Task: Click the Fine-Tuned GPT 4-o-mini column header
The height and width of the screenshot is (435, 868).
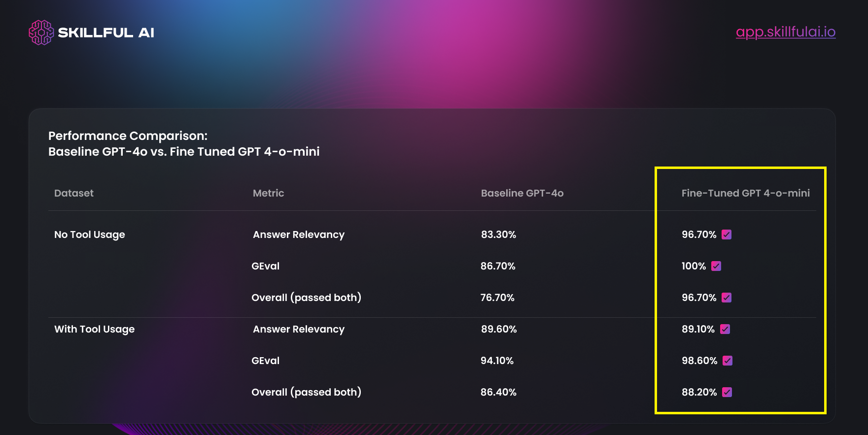Action: pyautogui.click(x=745, y=193)
